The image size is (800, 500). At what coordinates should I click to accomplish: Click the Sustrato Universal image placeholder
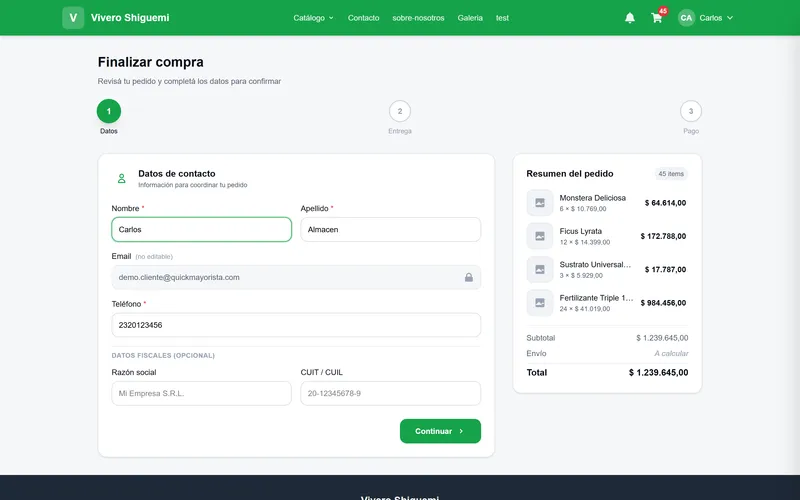point(540,269)
